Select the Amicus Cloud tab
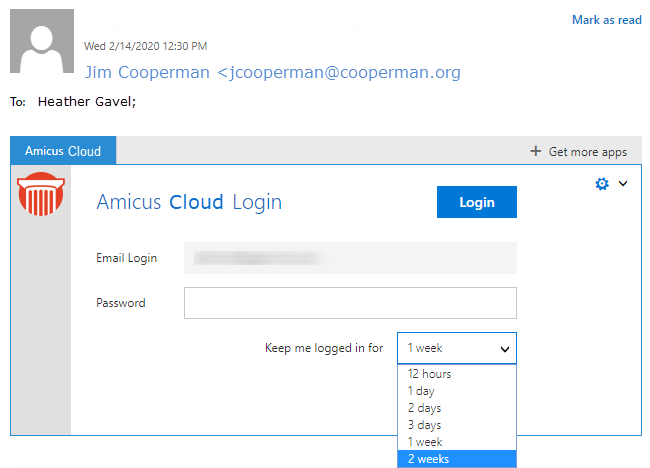This screenshot has width=650, height=468. [63, 150]
